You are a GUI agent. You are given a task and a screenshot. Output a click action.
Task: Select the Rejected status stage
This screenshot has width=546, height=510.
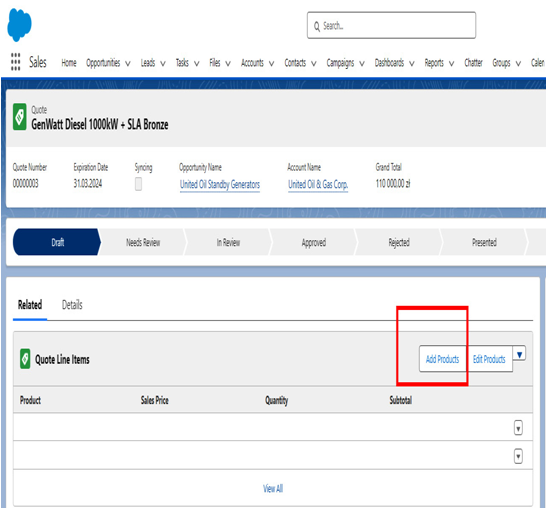[x=399, y=242]
